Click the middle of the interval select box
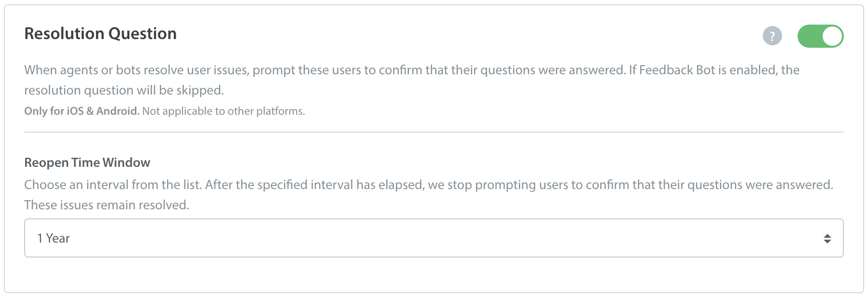 pyautogui.click(x=434, y=238)
